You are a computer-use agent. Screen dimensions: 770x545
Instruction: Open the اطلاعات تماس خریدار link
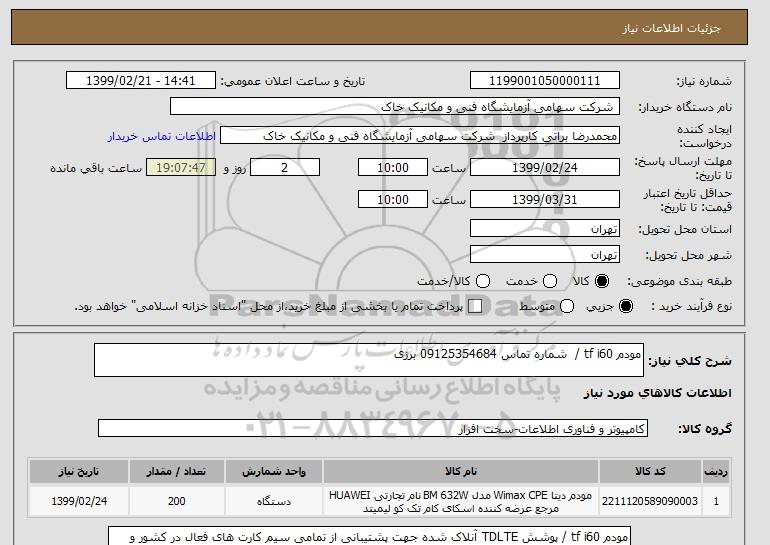162,136
